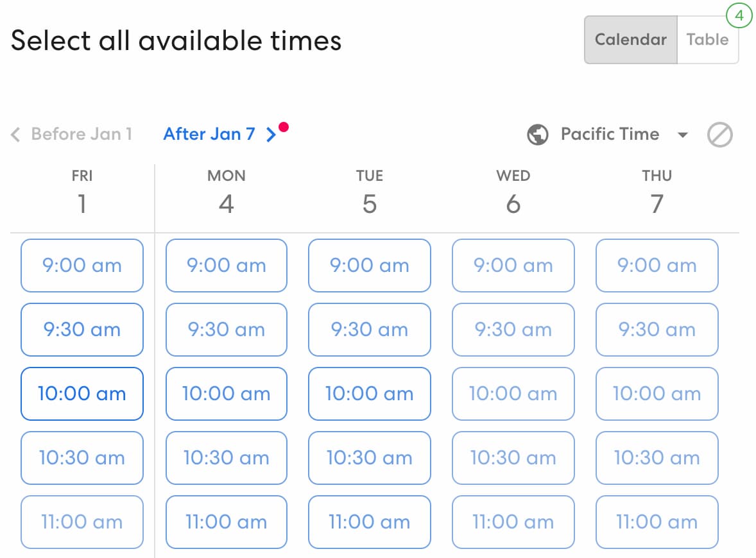Click the green badge showing 4

739,15
